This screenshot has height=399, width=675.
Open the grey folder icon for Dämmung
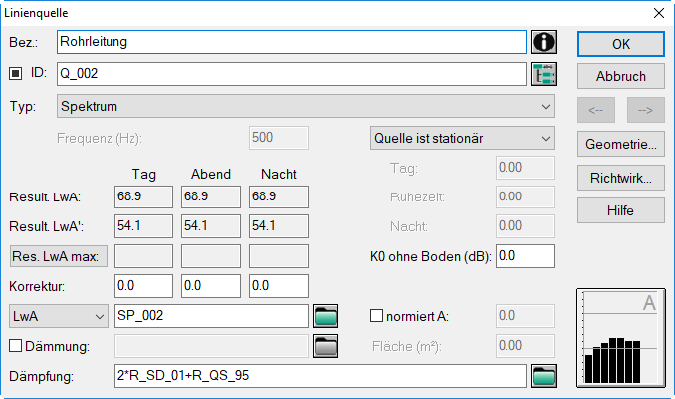coord(325,346)
